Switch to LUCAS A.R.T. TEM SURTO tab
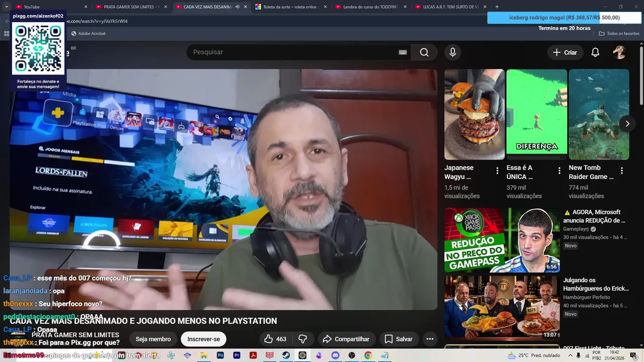The width and height of the screenshot is (644, 362). click(450, 7)
